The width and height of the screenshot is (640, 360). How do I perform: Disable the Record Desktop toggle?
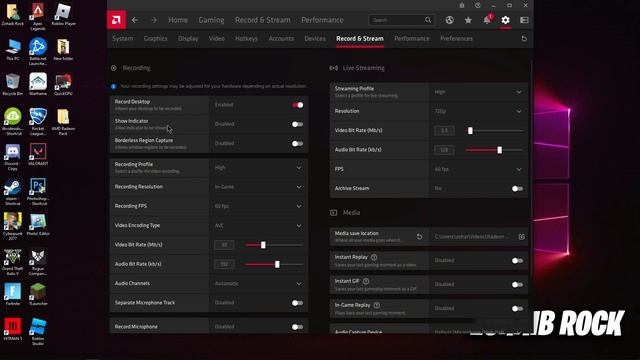click(x=298, y=105)
